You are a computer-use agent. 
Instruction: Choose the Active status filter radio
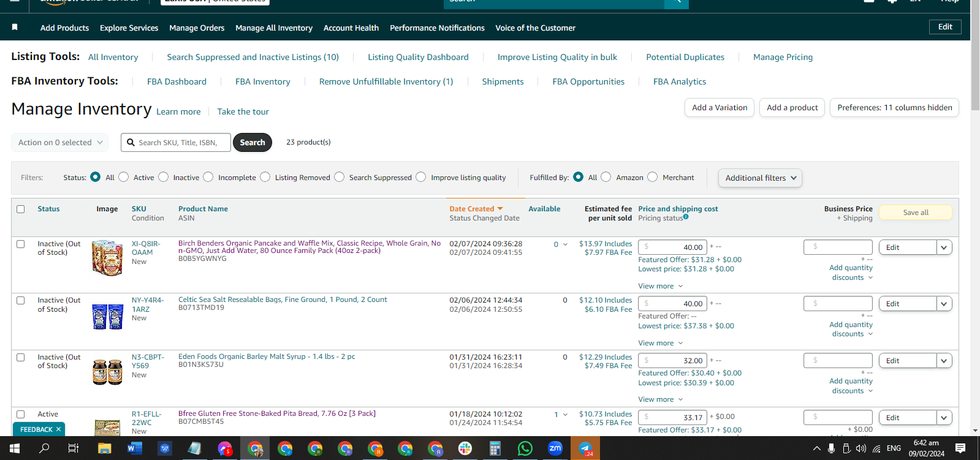[x=124, y=177]
